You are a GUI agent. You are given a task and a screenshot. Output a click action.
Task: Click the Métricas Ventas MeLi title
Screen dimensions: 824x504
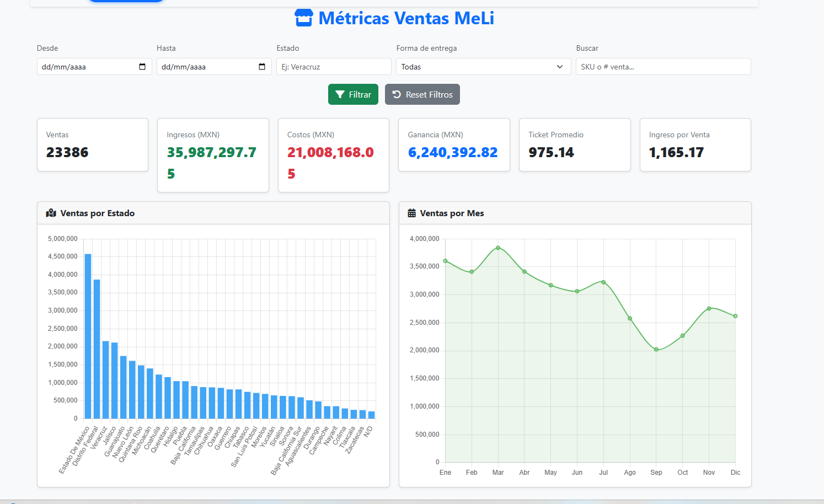[406, 18]
